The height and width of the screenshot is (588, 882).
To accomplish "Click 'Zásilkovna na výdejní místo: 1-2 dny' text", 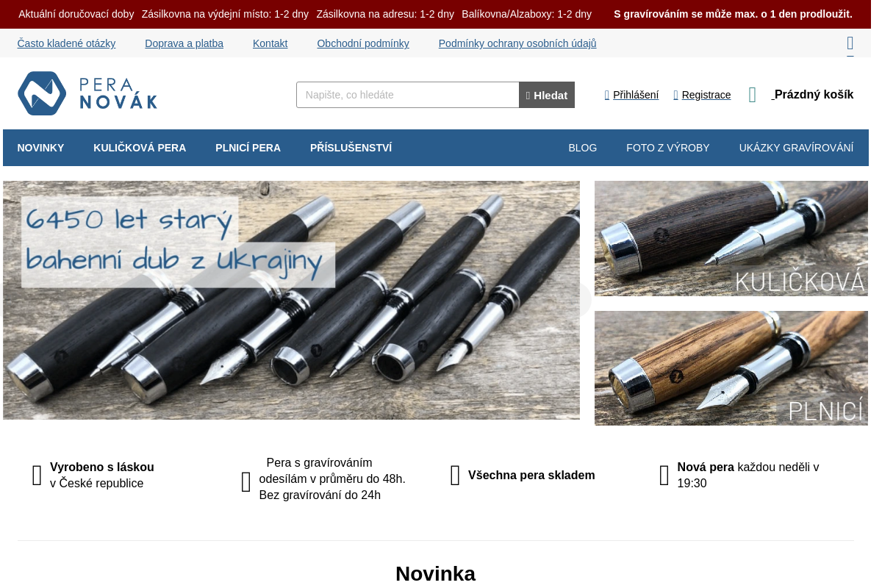I will click(225, 14).
